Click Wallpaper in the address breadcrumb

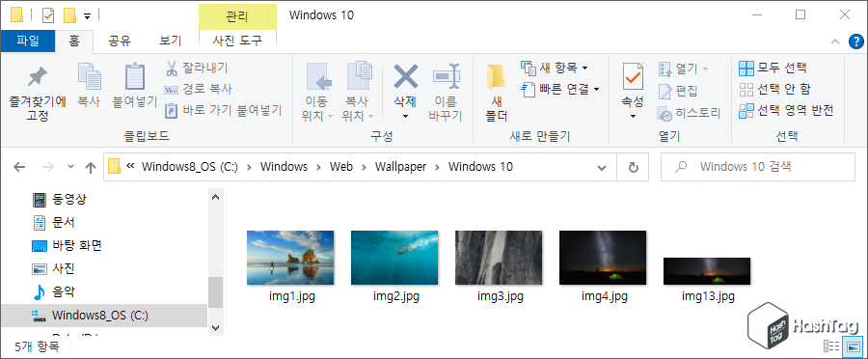(401, 167)
